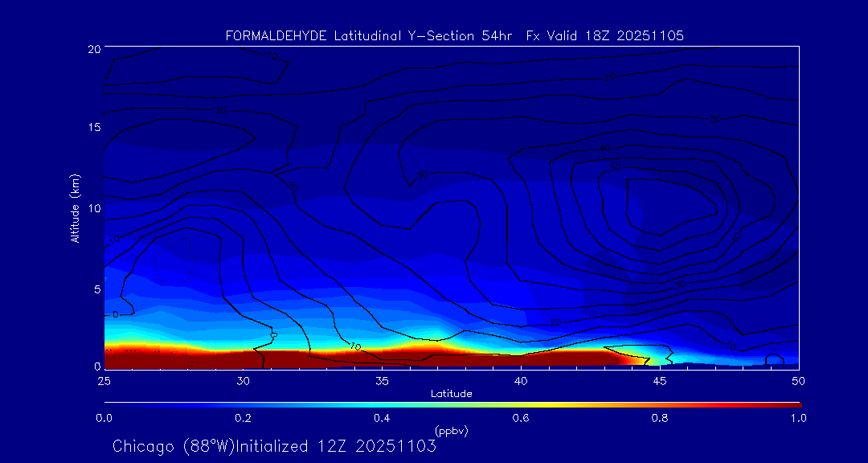
Task: Click the "Latitude" x-axis label
Action: click(x=451, y=394)
